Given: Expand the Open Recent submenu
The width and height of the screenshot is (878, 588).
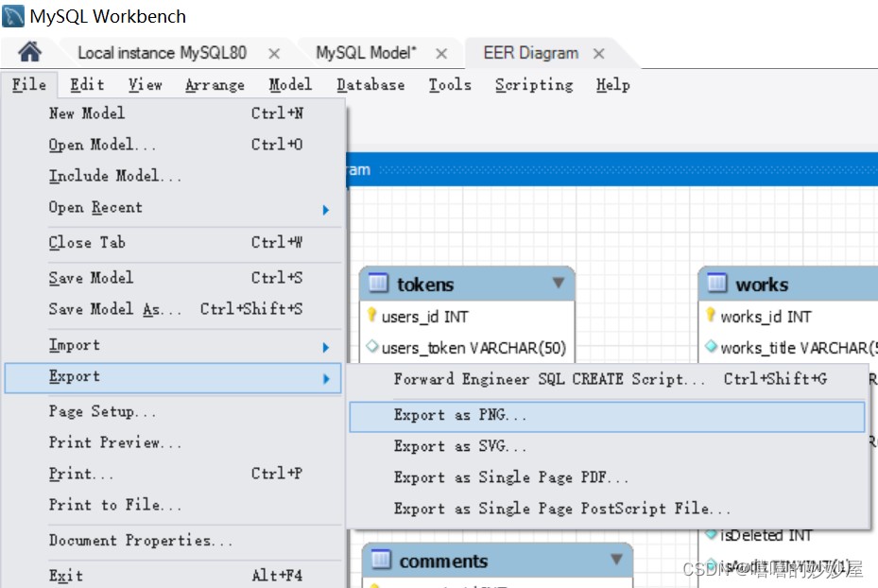Looking at the screenshot, I should point(325,209).
